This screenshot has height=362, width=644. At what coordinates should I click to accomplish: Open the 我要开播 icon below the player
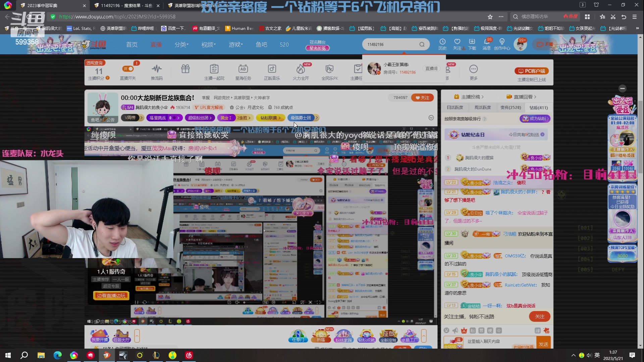[x=100, y=335]
